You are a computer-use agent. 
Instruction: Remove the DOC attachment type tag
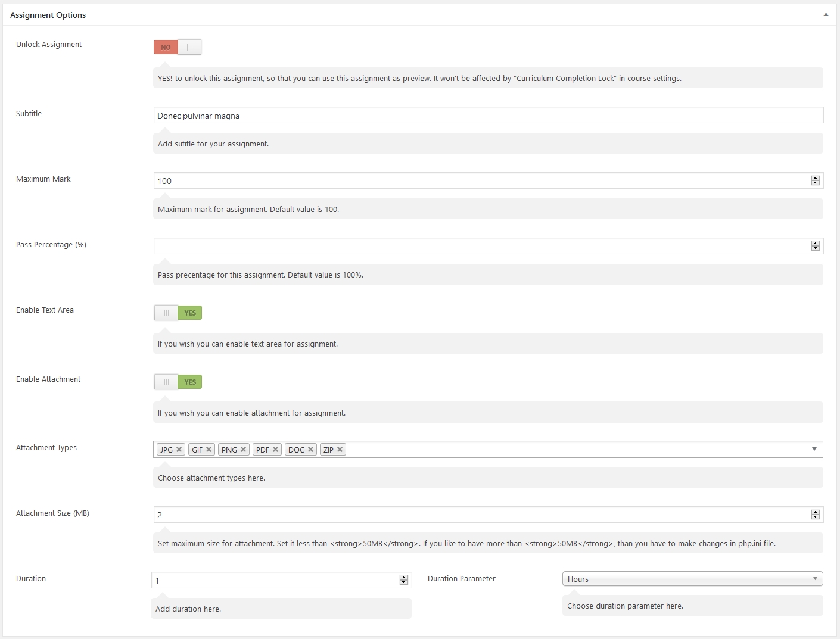coord(310,450)
